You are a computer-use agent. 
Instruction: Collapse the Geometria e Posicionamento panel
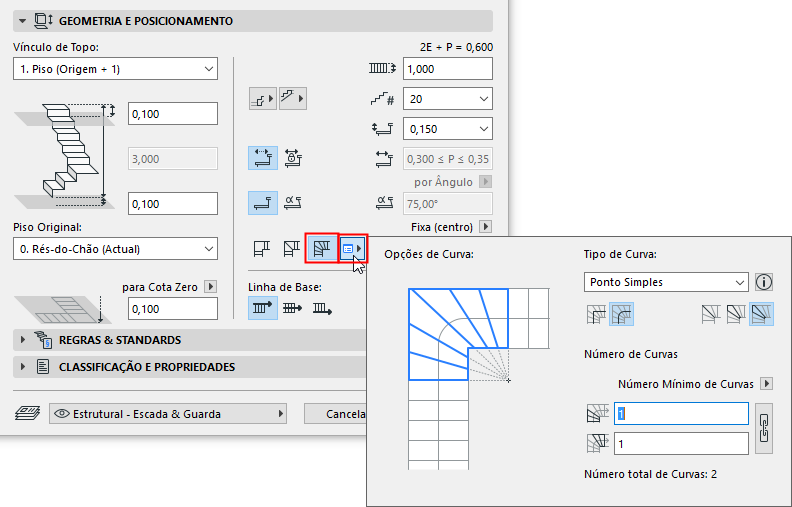pyautogui.click(x=23, y=20)
